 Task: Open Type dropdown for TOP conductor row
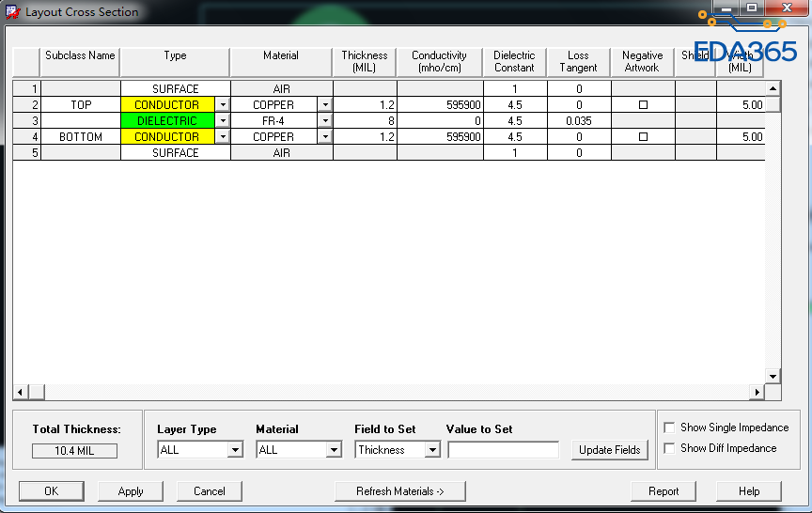point(223,105)
